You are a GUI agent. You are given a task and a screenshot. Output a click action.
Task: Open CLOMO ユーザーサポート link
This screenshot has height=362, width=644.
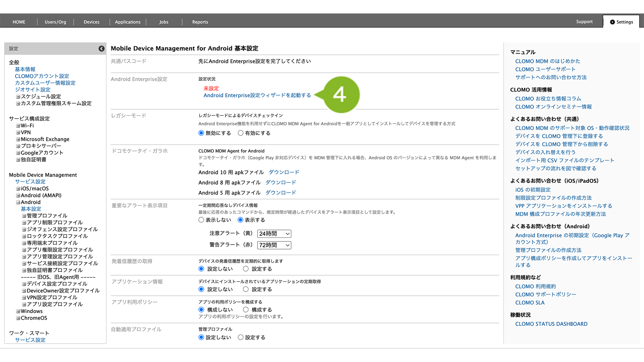click(545, 69)
